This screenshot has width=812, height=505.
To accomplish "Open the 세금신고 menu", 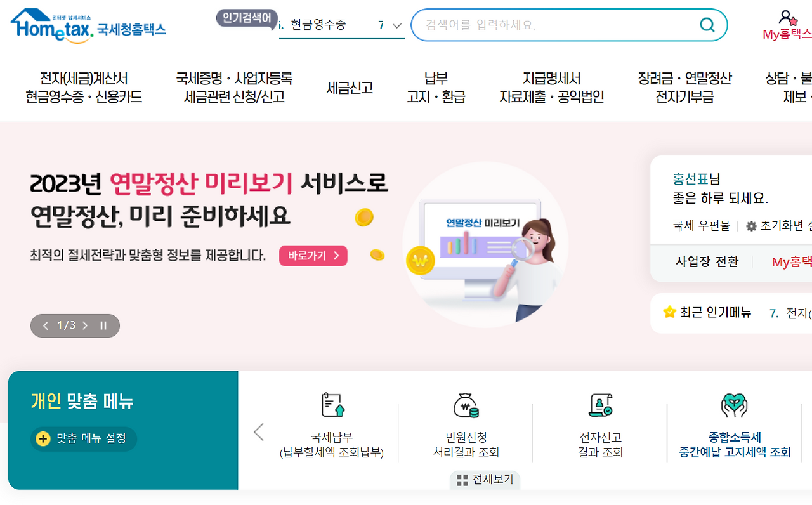I will coord(350,88).
